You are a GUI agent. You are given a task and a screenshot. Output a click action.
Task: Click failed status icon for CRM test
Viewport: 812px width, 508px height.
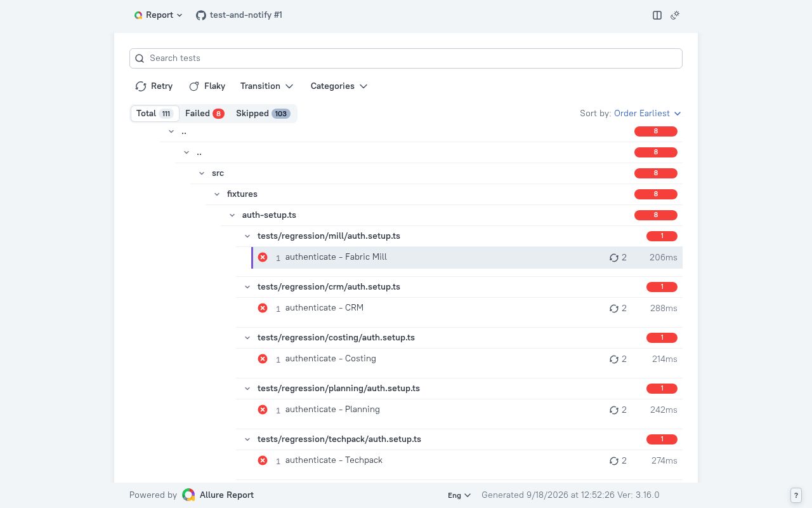pyautogui.click(x=263, y=308)
